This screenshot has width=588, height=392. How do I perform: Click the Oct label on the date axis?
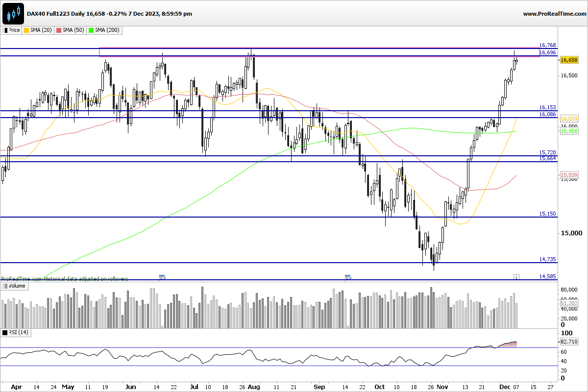(x=380, y=387)
